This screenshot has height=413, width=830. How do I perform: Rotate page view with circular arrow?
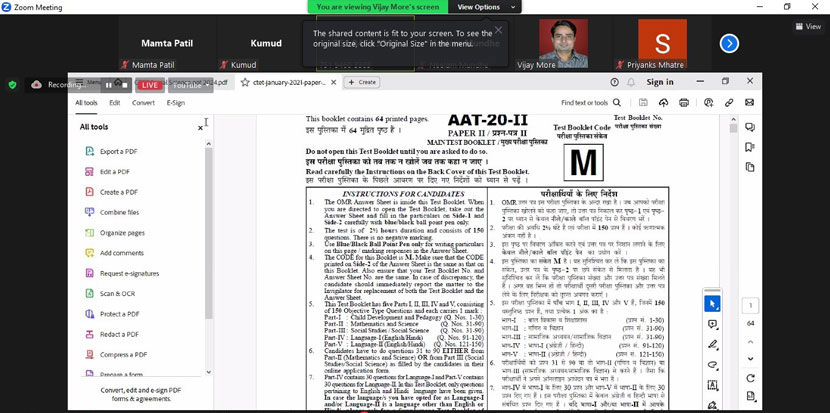coord(750,378)
